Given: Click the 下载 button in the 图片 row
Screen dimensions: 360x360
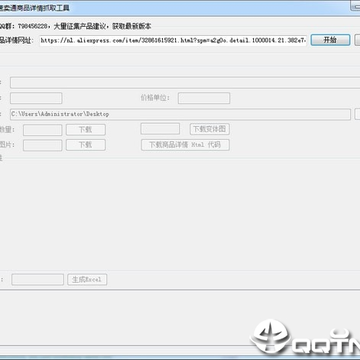Looking at the screenshot, I should 86,145.
